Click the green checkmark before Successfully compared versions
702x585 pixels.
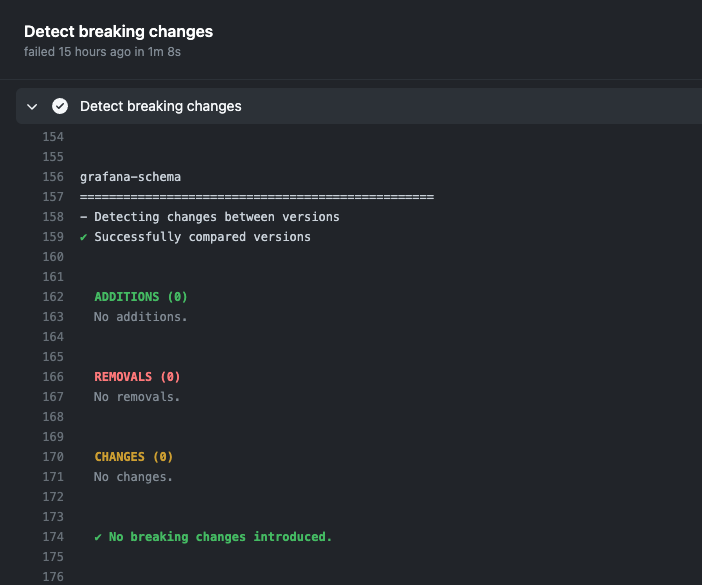click(84, 237)
